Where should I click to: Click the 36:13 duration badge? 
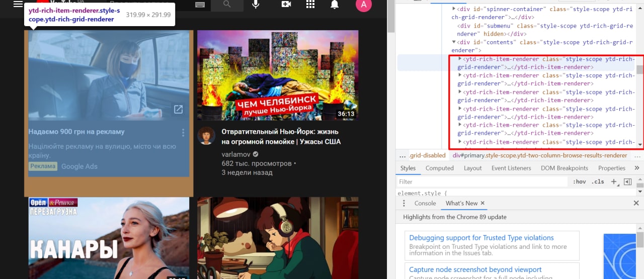pyautogui.click(x=346, y=114)
